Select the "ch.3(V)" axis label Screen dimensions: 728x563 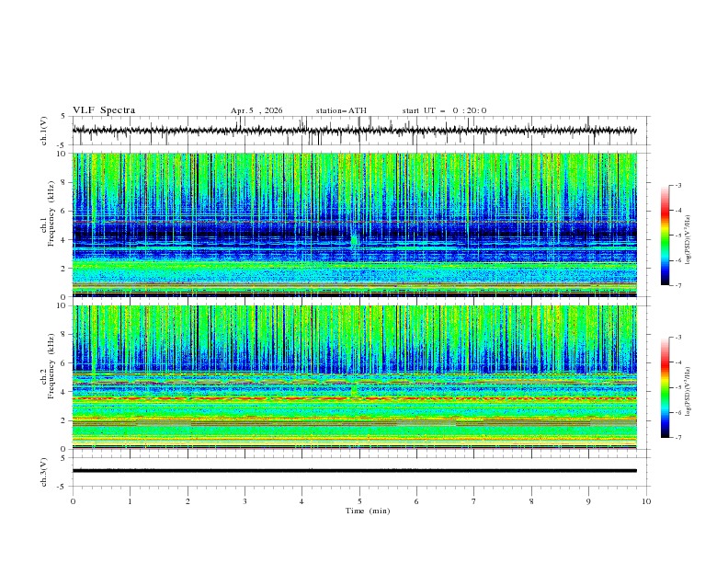44,472
